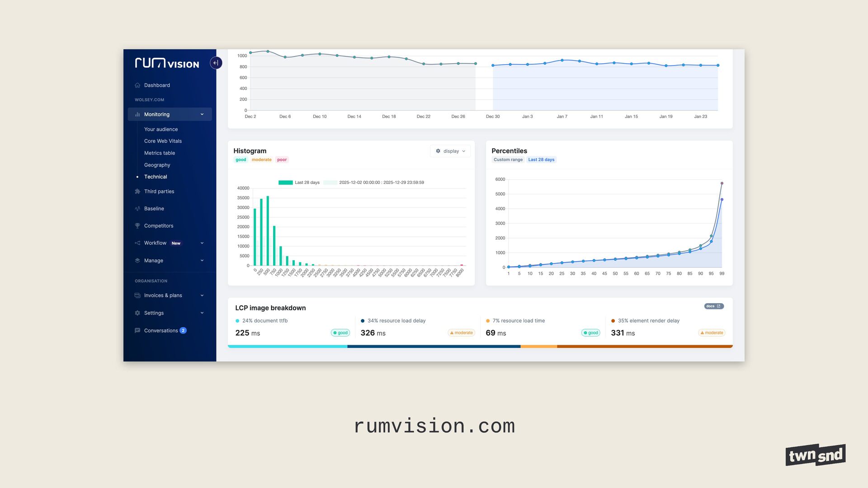This screenshot has height=488, width=868.
Task: Expand the Workflow menu chevron
Action: [x=202, y=243]
